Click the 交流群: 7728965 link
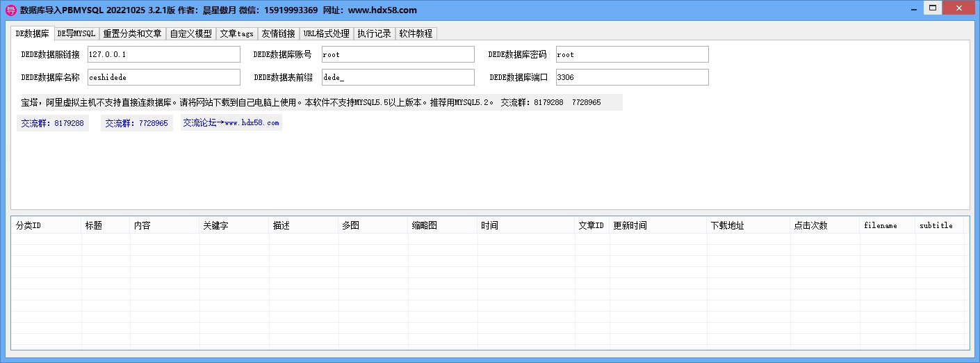Screen dimensions: 980x363 click(x=136, y=123)
